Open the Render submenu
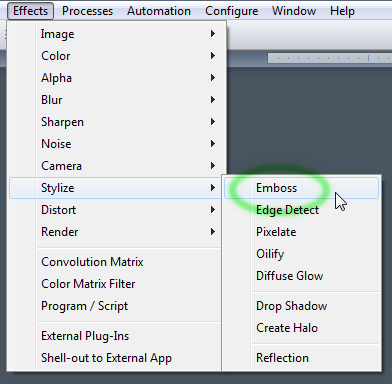 [115, 232]
